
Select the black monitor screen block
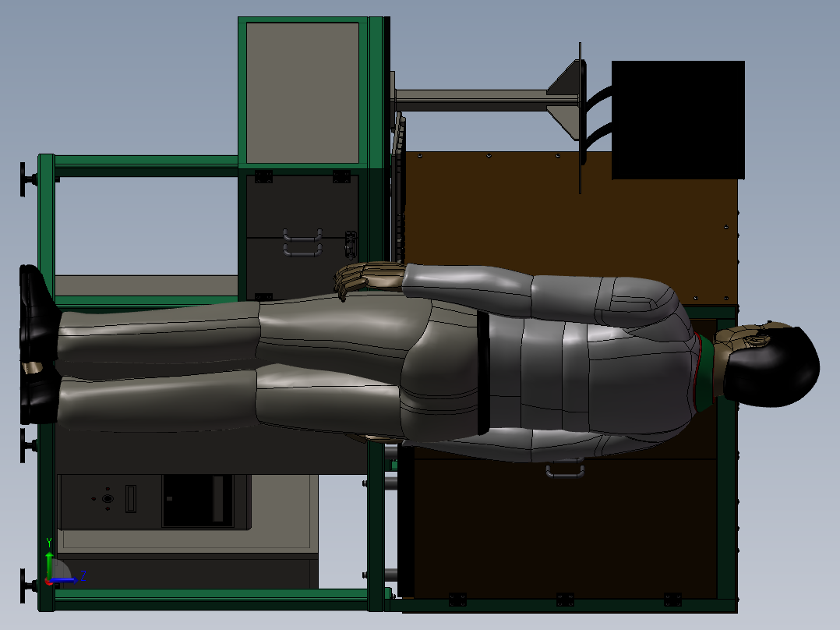point(678,120)
